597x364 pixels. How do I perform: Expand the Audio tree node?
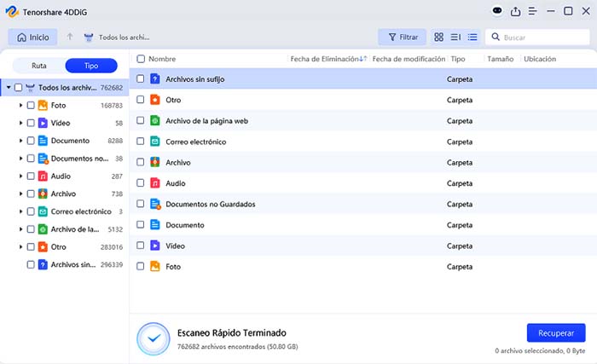[x=21, y=176]
